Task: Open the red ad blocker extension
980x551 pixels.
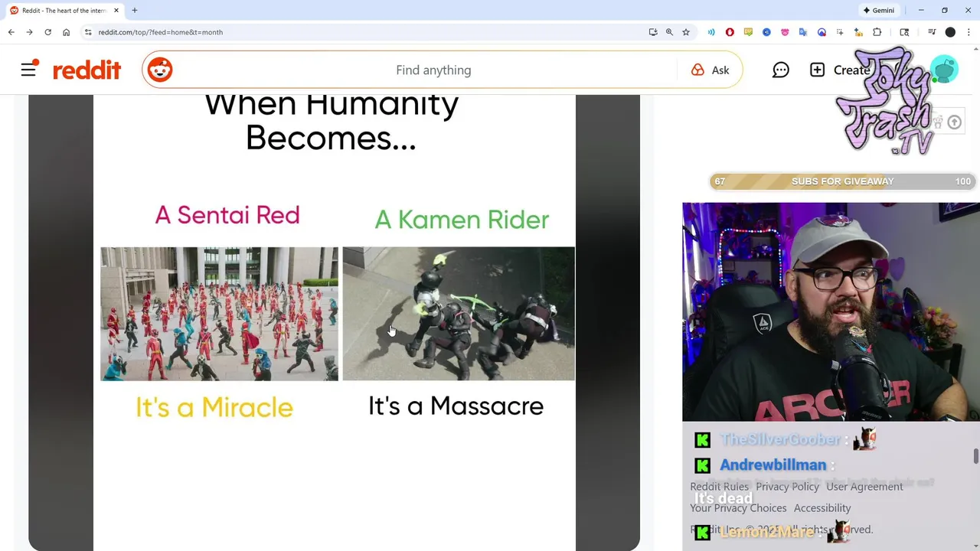Action: (x=730, y=32)
